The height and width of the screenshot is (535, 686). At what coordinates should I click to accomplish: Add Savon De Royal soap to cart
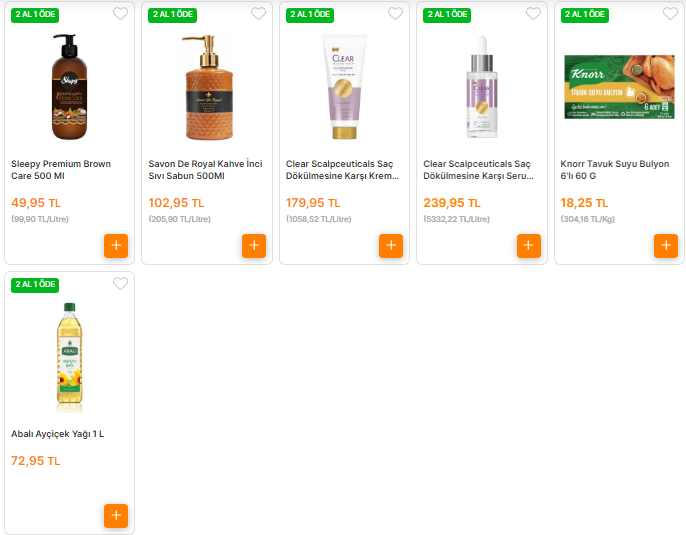[254, 245]
